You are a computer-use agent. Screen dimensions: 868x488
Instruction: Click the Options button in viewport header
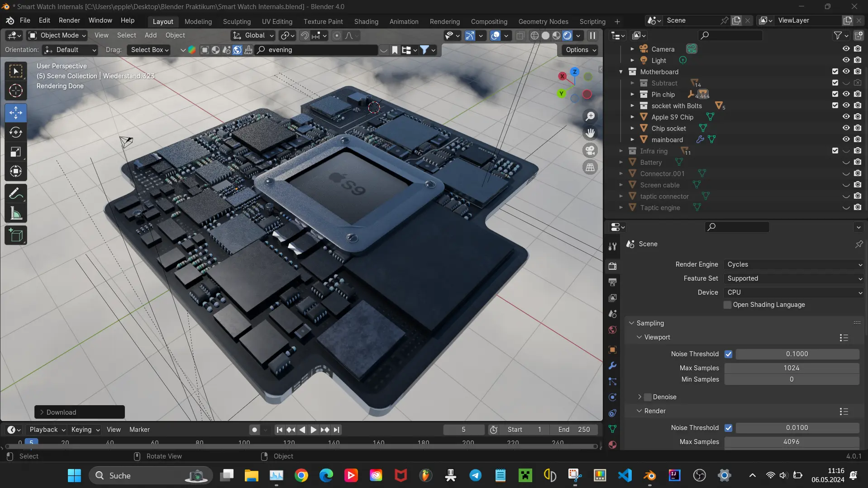pyautogui.click(x=580, y=50)
